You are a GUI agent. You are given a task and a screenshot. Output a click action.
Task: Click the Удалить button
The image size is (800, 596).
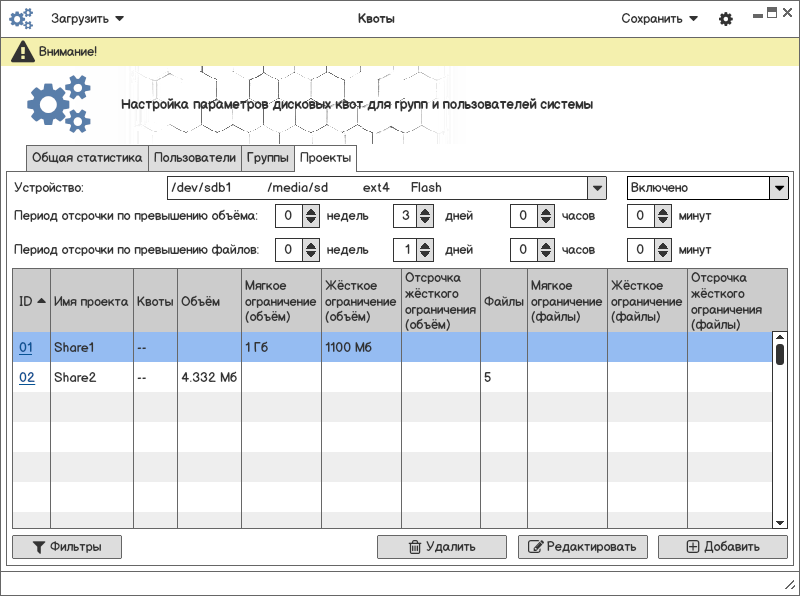442,547
